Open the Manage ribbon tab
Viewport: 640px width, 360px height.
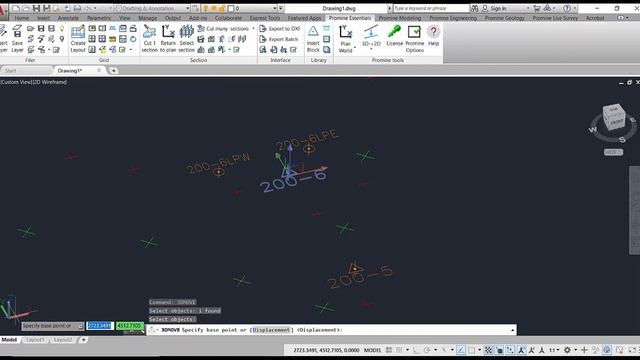147,18
